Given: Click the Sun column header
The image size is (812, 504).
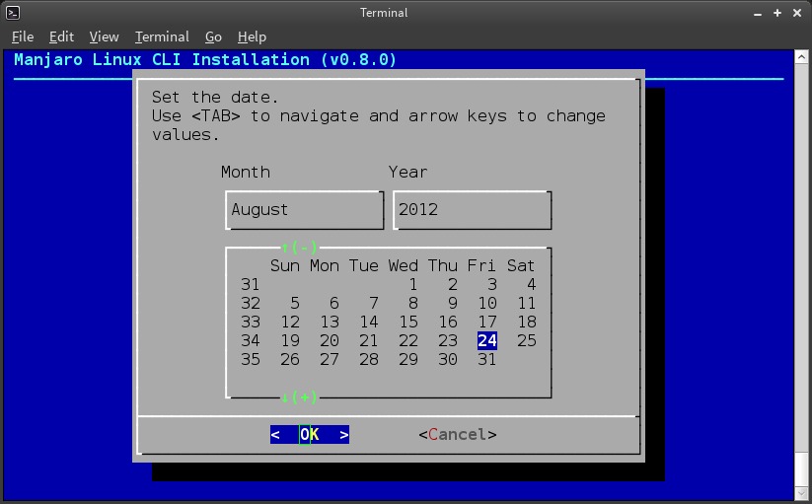Looking at the screenshot, I should pyautogui.click(x=285, y=266).
